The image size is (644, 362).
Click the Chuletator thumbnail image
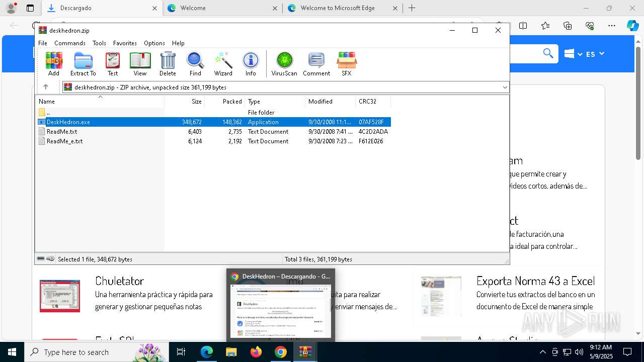coord(60,296)
